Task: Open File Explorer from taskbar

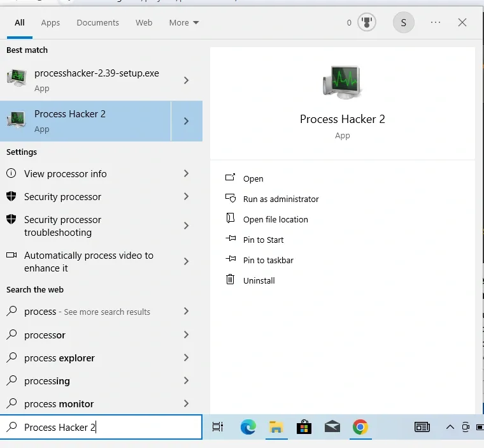Action: pos(276,427)
